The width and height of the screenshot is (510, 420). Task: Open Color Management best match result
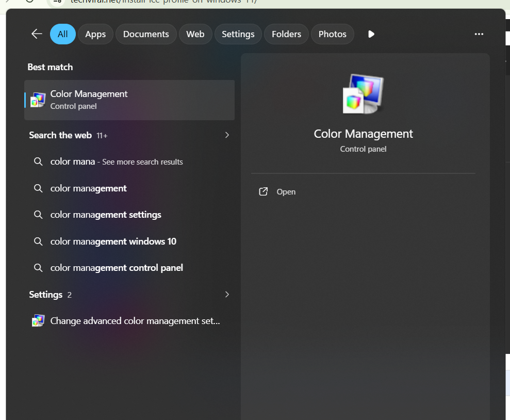pyautogui.click(x=129, y=100)
